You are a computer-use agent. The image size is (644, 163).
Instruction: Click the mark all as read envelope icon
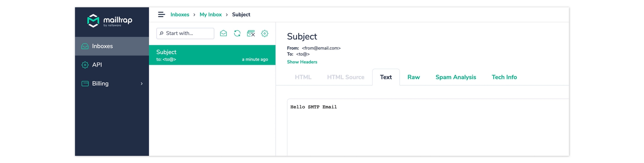point(223,33)
